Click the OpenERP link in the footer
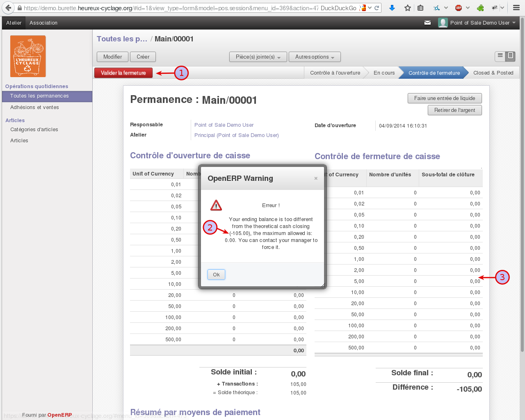The image size is (525, 420). [x=60, y=415]
